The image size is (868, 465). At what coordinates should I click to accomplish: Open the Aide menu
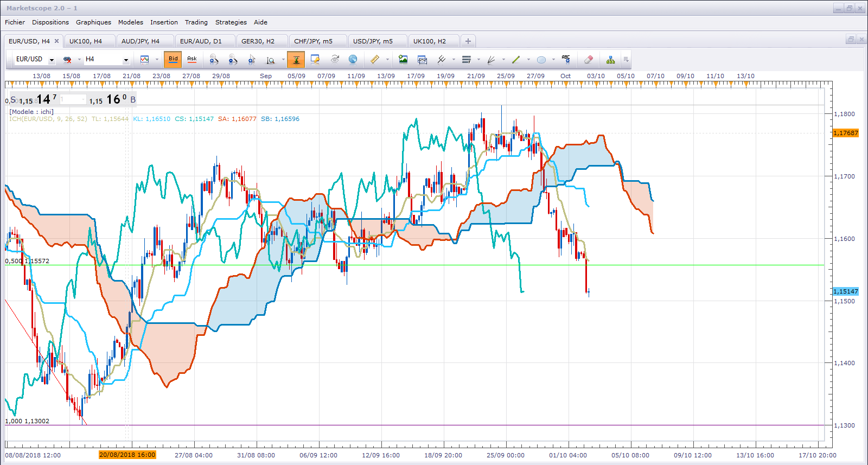(x=260, y=22)
